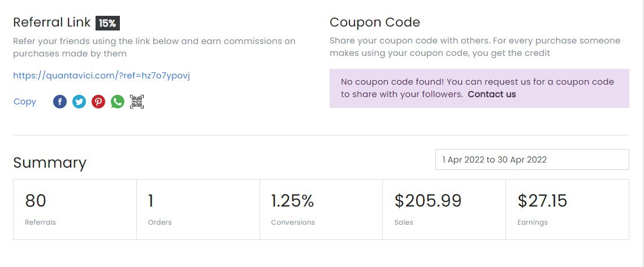Share referral link via Twitter icon

point(79,102)
